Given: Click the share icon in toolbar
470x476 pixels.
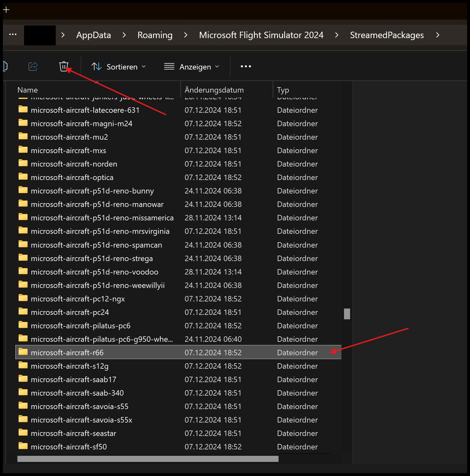Looking at the screenshot, I should [x=33, y=66].
